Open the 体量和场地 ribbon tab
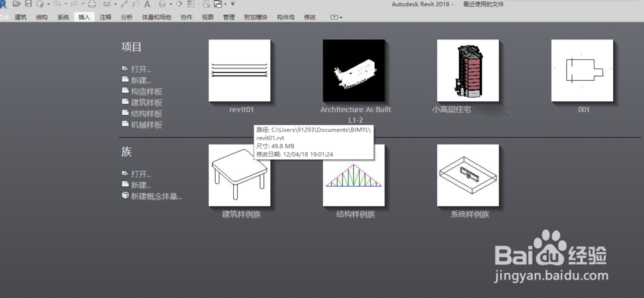This screenshot has width=644, height=298. [156, 17]
